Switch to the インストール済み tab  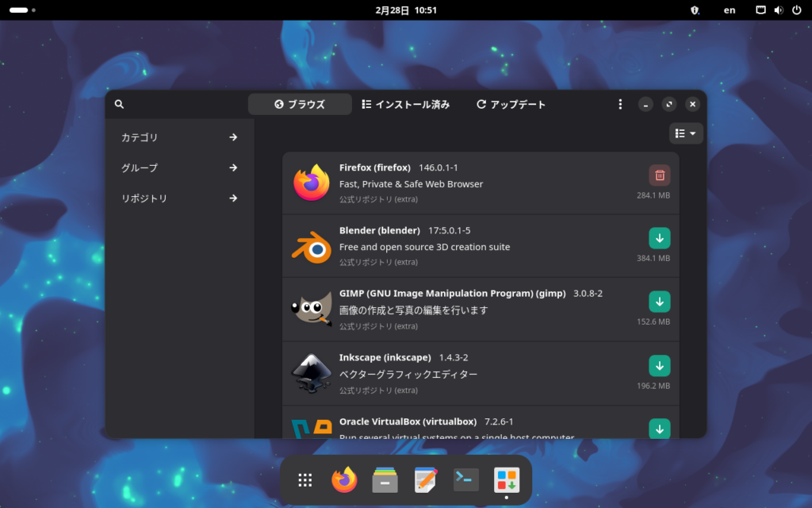pyautogui.click(x=405, y=104)
